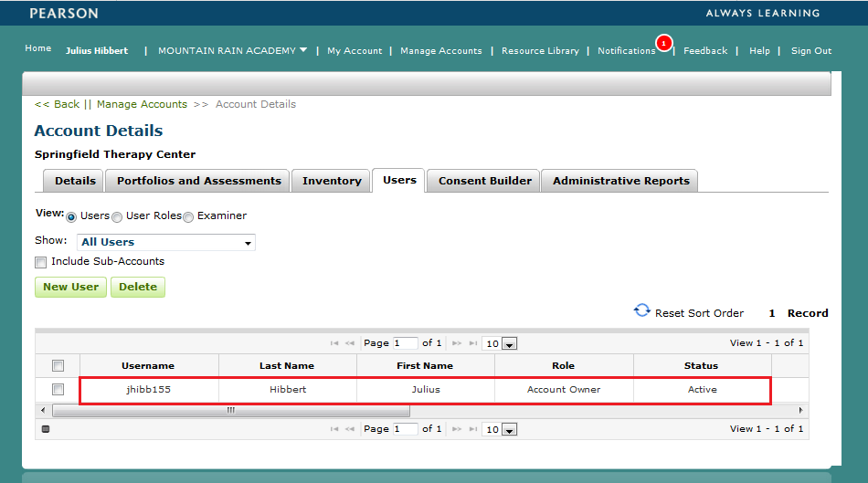
Task: Click previous page icon in top pager
Action: coord(351,343)
